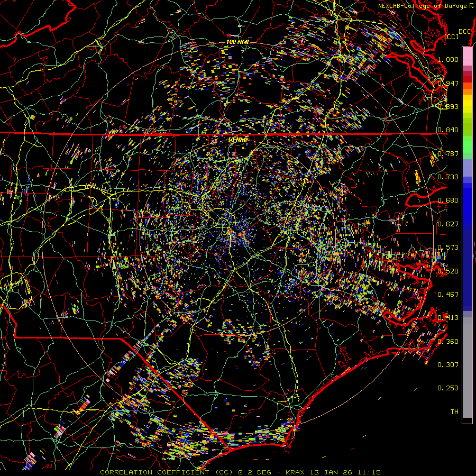
Task: Select the 0.413 scale value
Action: pyautogui.click(x=448, y=318)
